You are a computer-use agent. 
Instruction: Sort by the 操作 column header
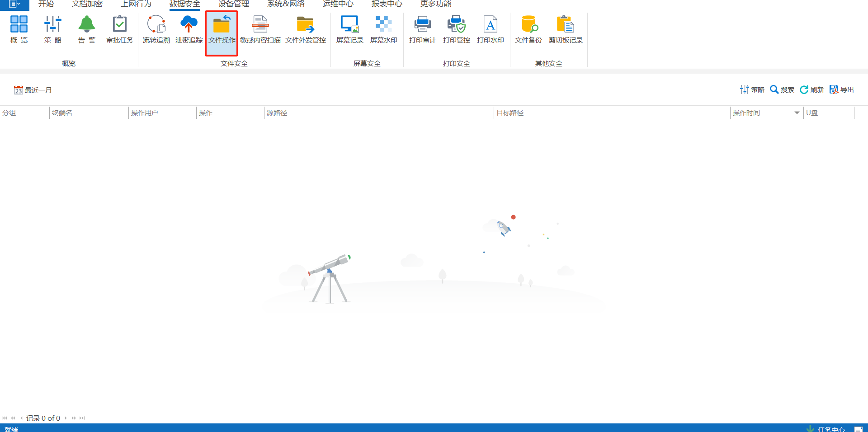(x=231, y=113)
